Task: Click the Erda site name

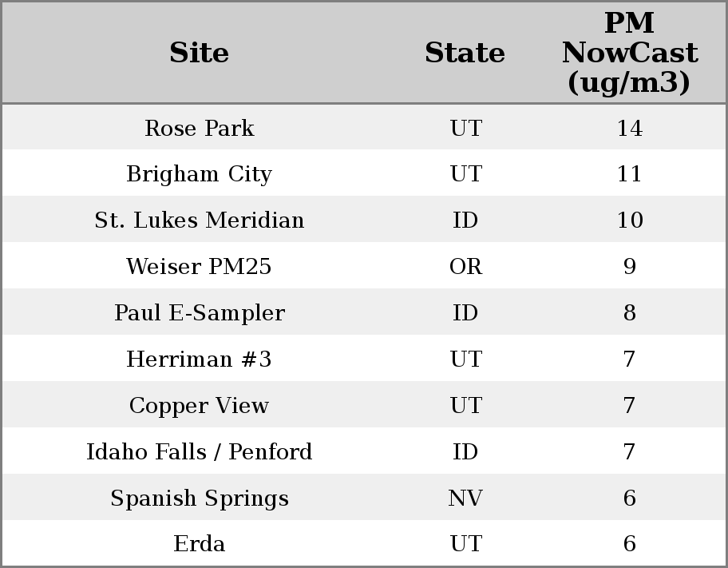Action: [199, 544]
